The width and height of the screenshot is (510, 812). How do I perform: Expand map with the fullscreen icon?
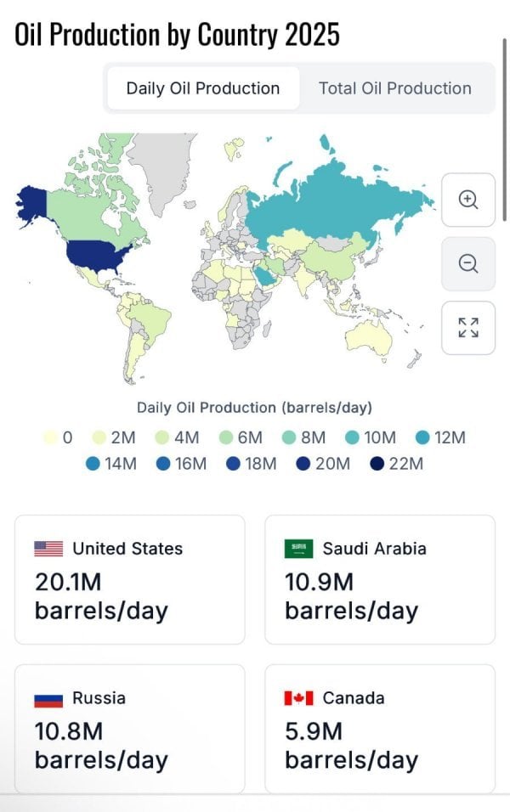468,327
